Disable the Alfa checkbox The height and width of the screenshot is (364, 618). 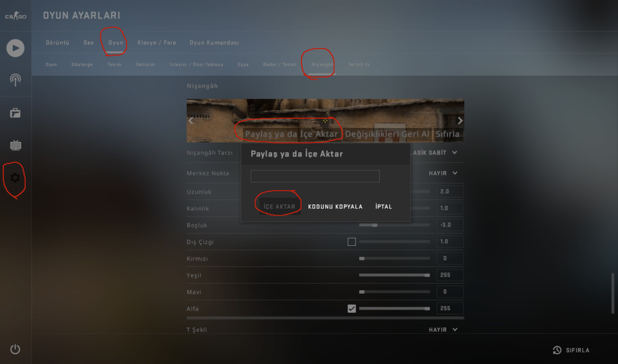point(352,308)
